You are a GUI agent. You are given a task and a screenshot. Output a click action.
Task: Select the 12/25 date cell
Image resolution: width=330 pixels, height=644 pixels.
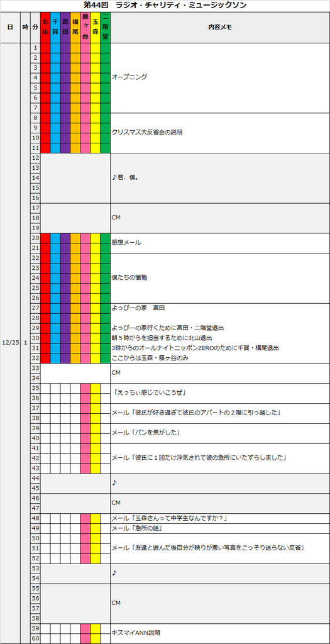(x=10, y=343)
